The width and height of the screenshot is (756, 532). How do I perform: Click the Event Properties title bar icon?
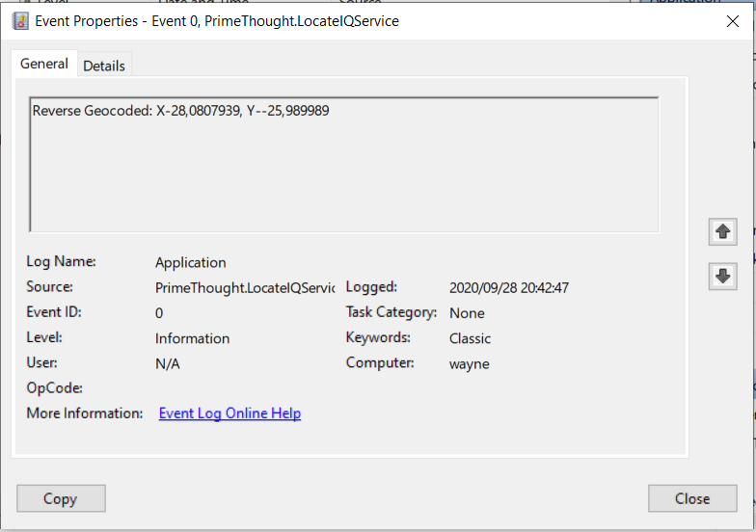coord(20,21)
